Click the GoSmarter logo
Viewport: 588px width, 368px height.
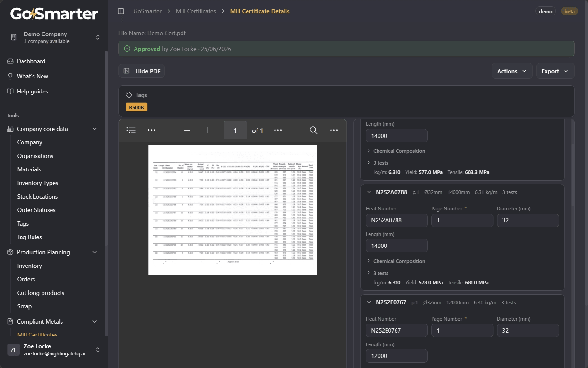point(54,14)
